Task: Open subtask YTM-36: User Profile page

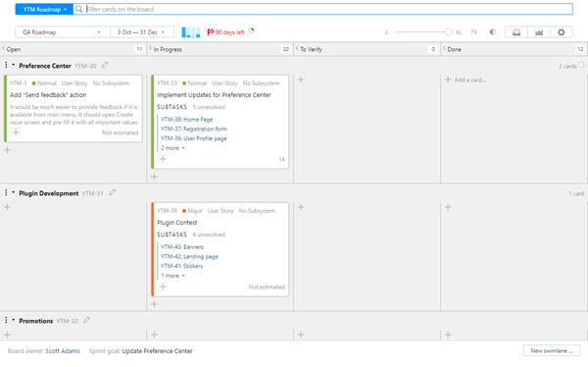Action: 193,138
